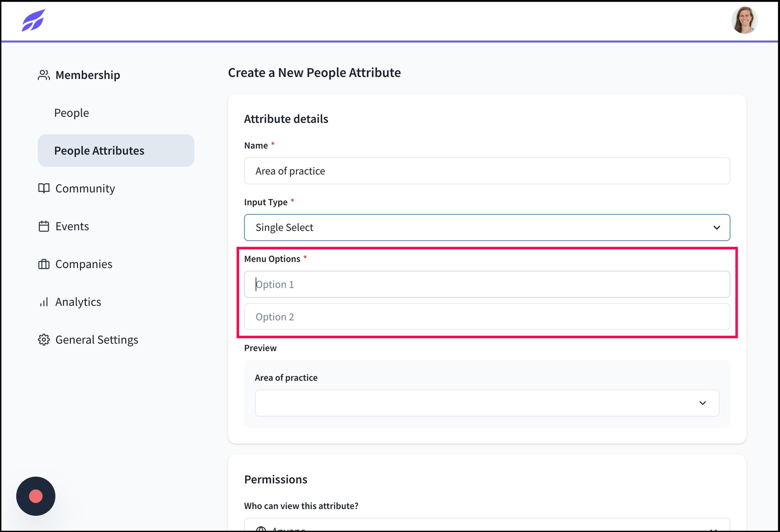Click 'Who can view this attribute?' text
780x532 pixels.
point(301,506)
